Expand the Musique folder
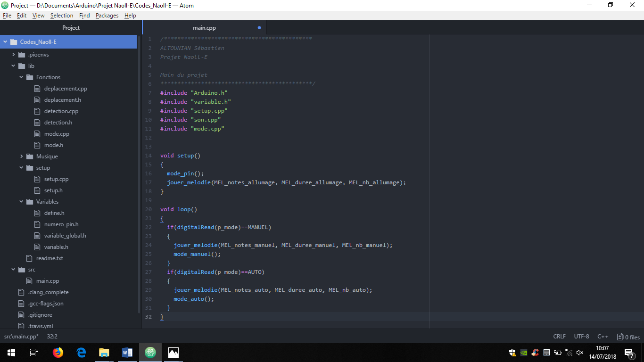 pos(21,156)
